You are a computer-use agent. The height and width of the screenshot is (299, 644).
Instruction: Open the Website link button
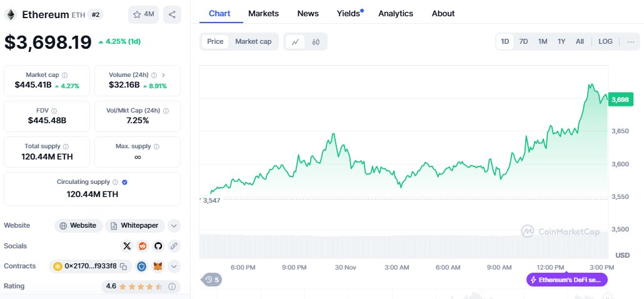tap(78, 225)
